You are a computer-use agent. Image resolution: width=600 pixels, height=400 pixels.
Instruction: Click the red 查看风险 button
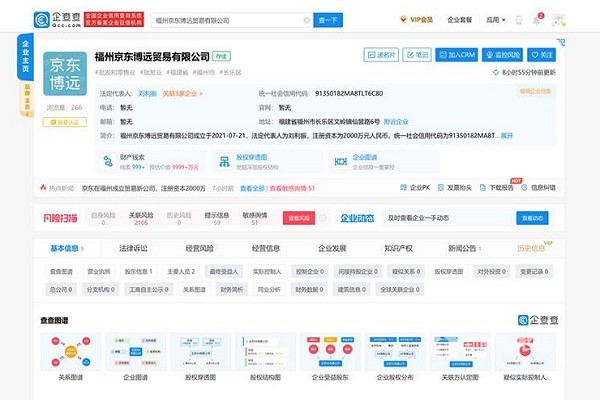299,218
